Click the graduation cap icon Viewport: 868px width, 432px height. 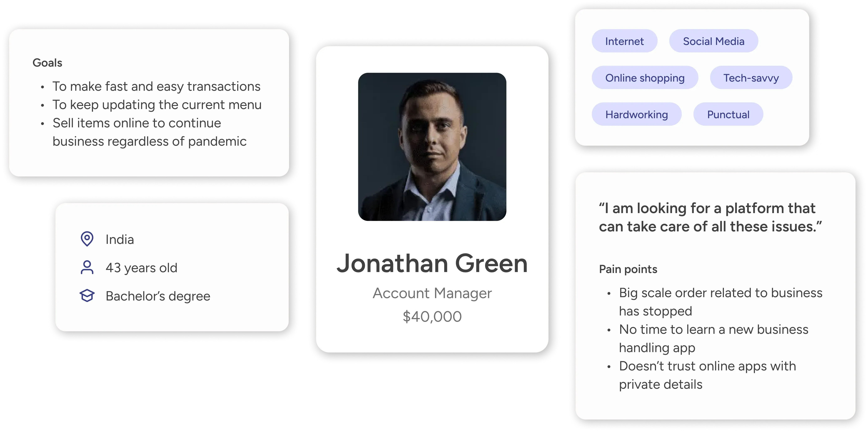[x=87, y=296]
